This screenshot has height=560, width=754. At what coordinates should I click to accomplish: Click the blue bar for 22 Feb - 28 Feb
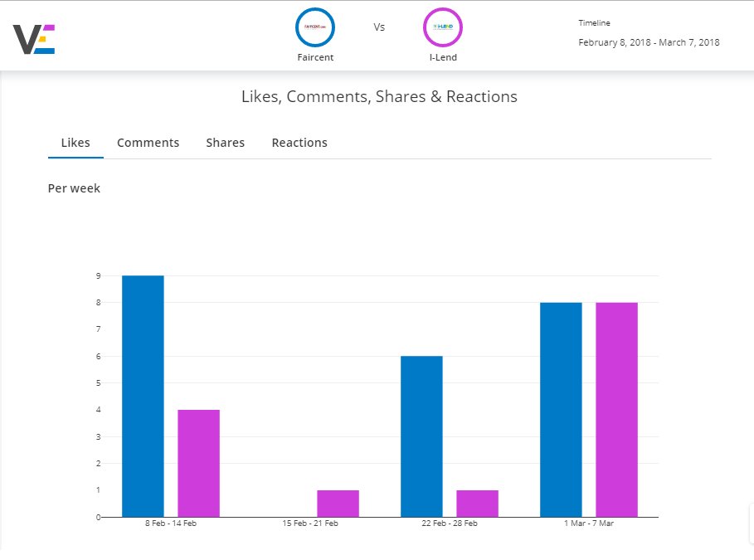click(x=421, y=436)
